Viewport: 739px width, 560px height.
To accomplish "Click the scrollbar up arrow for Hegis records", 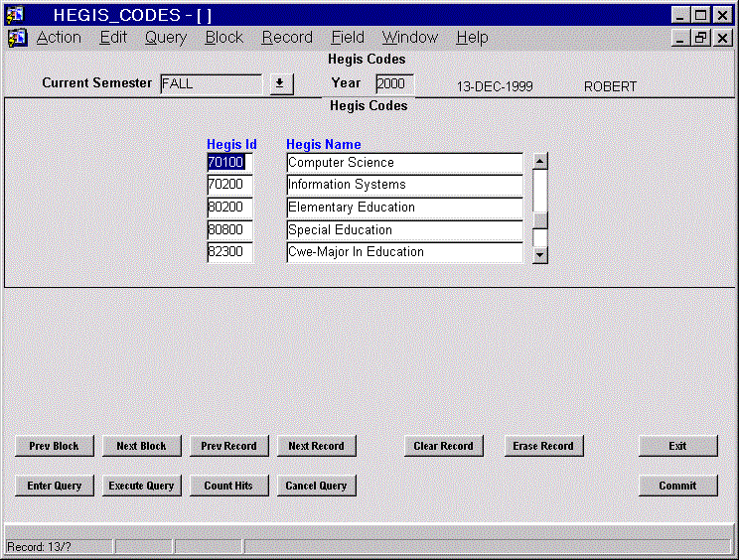I will (539, 161).
